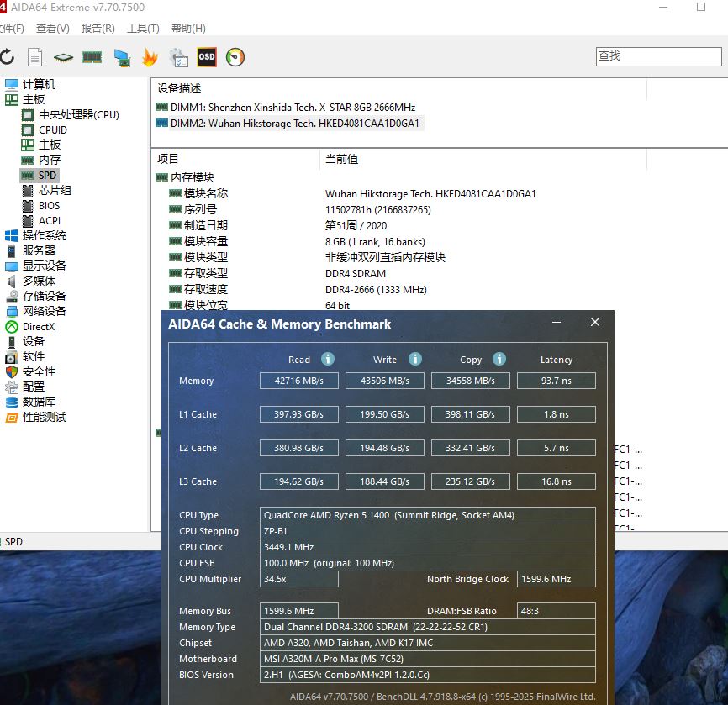Click the memory module toolbar icon
The image size is (728, 705).
click(x=92, y=57)
